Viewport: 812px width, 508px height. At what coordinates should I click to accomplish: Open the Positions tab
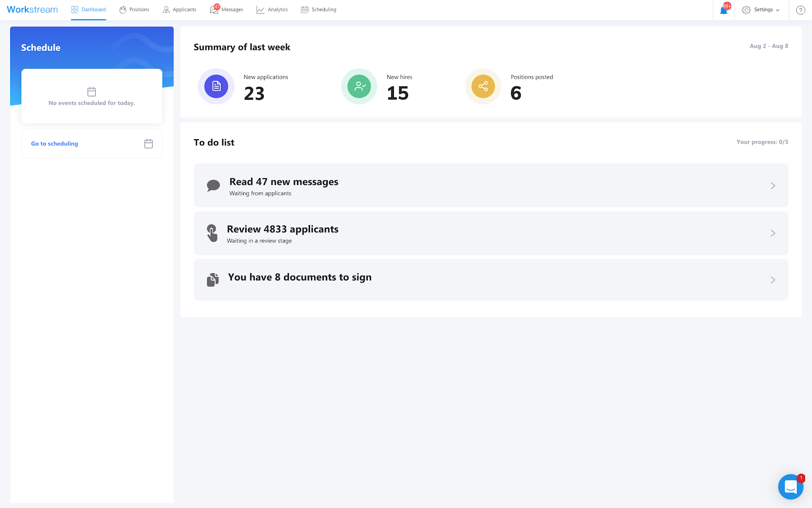pyautogui.click(x=134, y=10)
